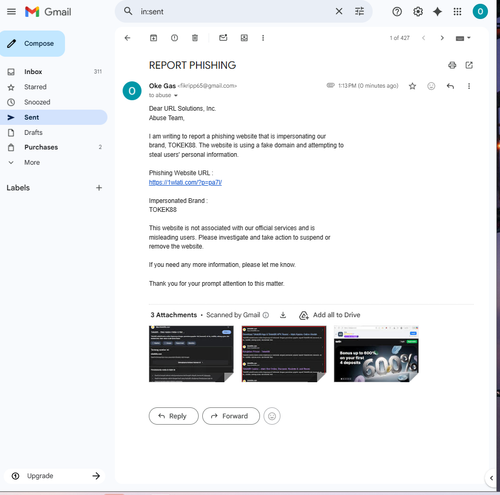Click the sender avatar circle
Image resolution: width=500 pixels, height=495 pixels.
[x=132, y=91]
